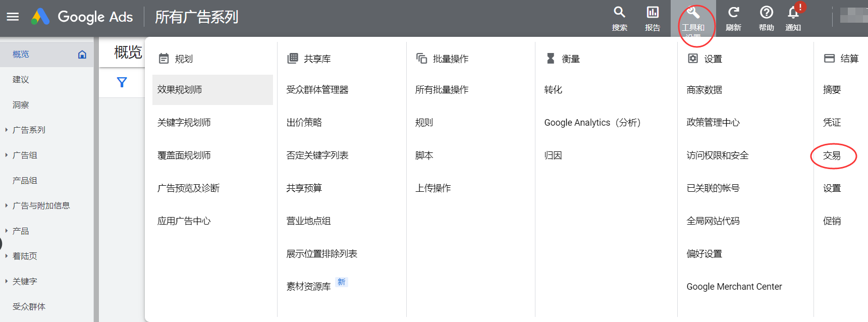The height and width of the screenshot is (322, 868).
Task: Click the home icon beside 概览
Action: coord(82,54)
